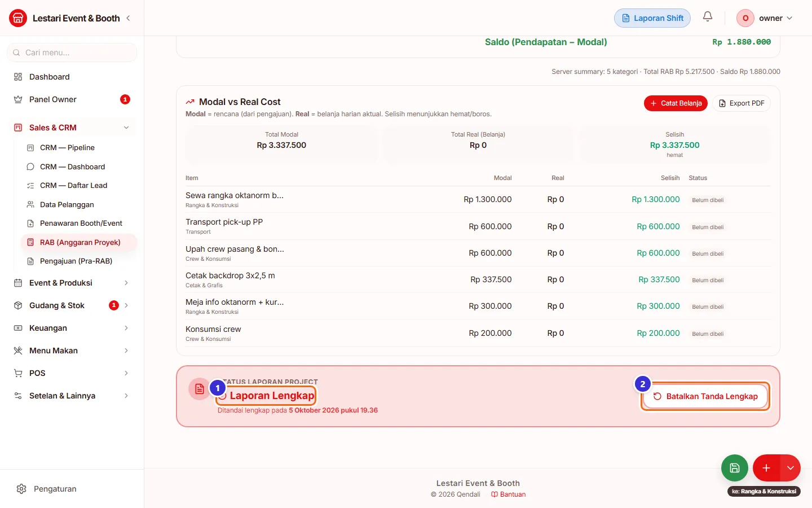Image resolution: width=812 pixels, height=508 pixels.
Task: Click the "Sewa rangka oktanorm b..." row
Action: [478, 200]
